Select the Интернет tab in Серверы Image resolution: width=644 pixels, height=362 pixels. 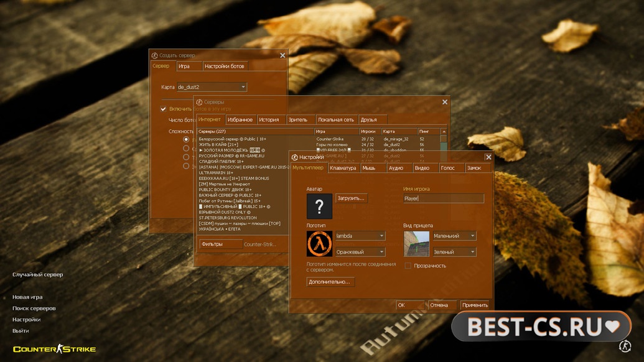tap(210, 119)
